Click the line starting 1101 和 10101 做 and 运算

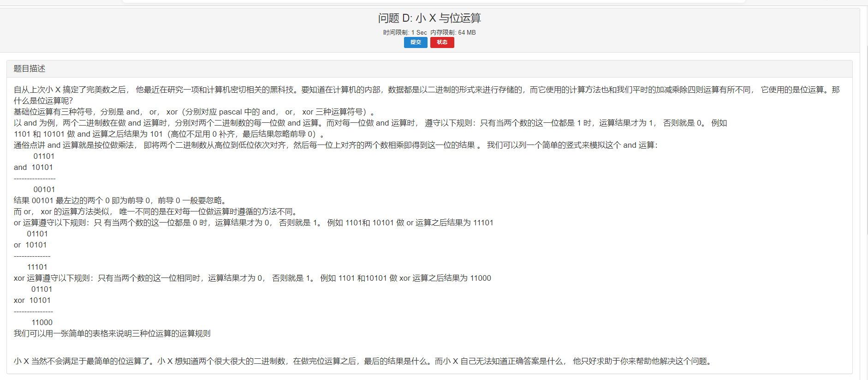pyautogui.click(x=169, y=134)
